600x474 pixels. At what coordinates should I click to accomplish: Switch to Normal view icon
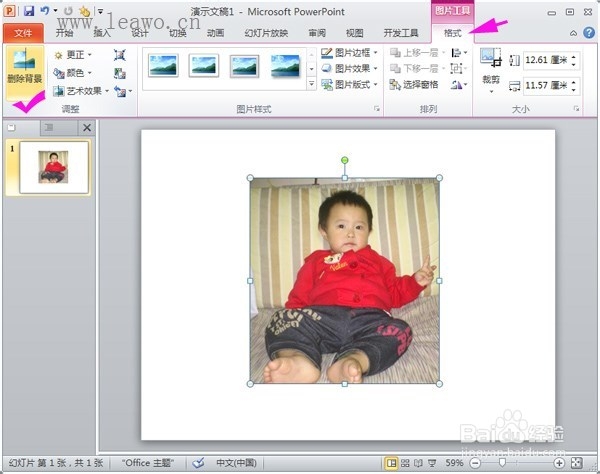pos(391,463)
